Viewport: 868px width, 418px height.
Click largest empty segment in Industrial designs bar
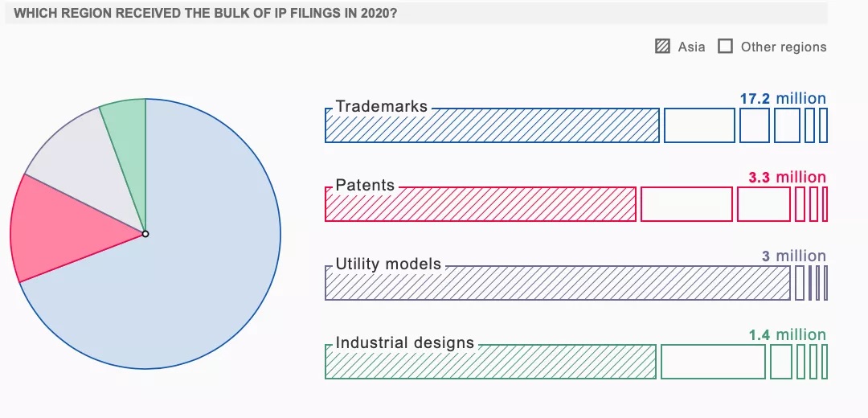[x=713, y=362]
